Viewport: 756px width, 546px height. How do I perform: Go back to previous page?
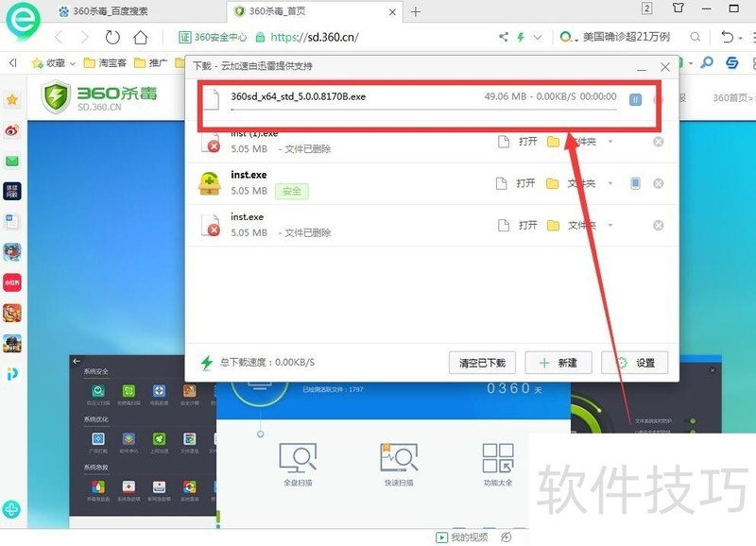(x=59, y=37)
